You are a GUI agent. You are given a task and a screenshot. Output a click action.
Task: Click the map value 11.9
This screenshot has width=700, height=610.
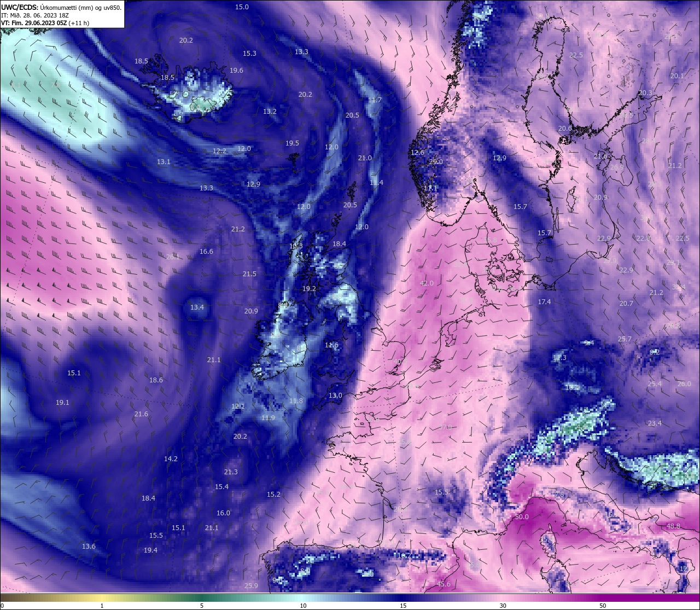[268, 418]
